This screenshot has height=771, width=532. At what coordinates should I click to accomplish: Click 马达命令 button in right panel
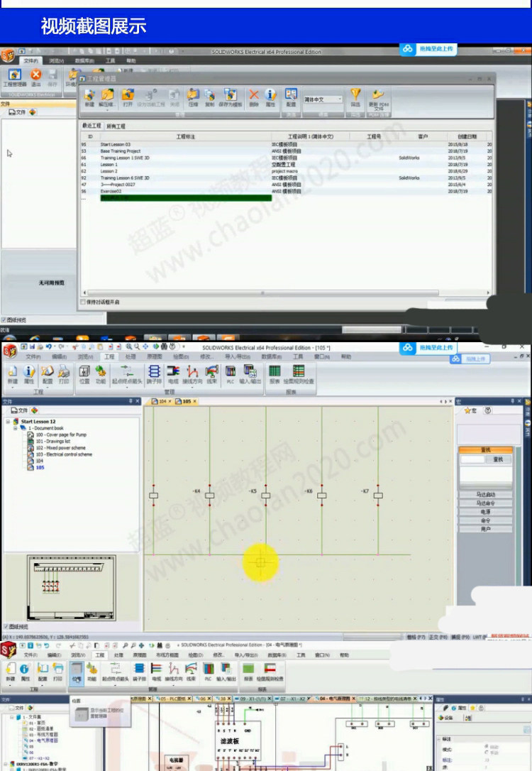point(485,503)
